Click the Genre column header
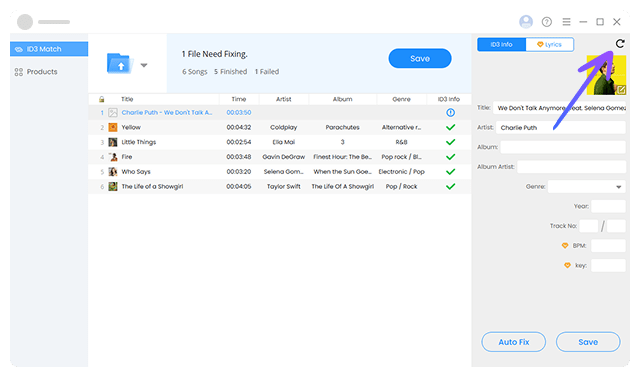The width and height of the screenshot is (640, 377). point(401,99)
